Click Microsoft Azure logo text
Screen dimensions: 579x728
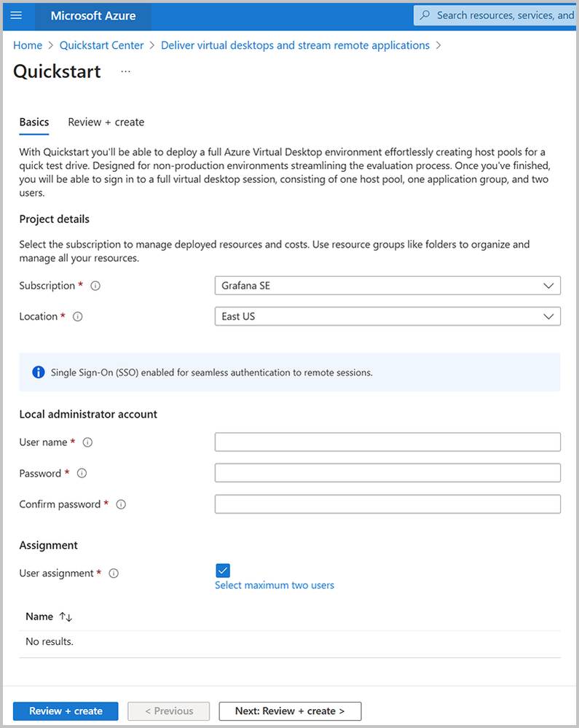click(93, 16)
